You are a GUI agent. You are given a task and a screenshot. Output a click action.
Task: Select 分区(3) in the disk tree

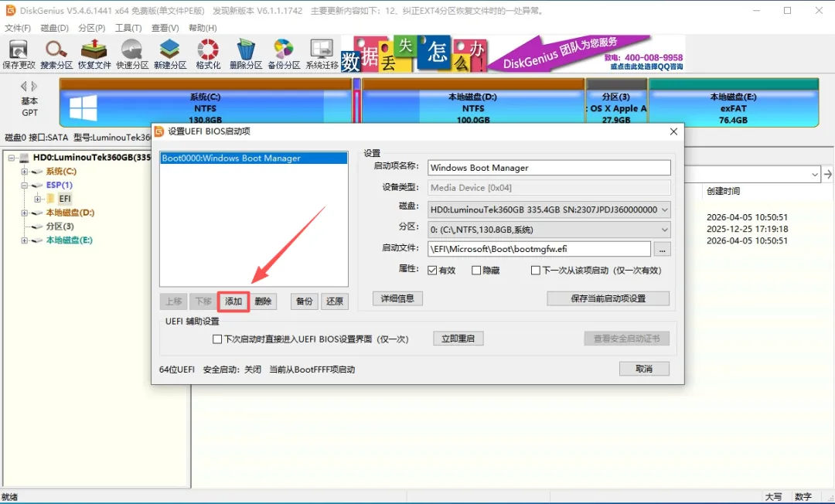click(60, 226)
